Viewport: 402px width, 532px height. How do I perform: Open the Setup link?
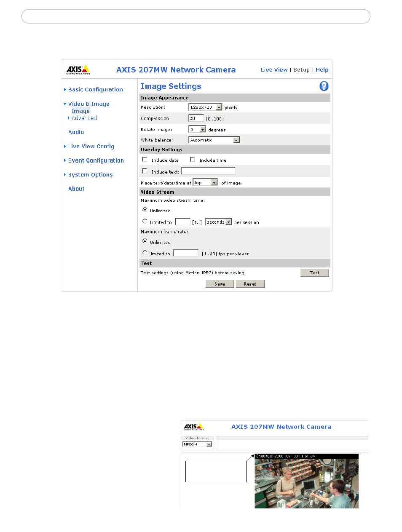coord(301,70)
